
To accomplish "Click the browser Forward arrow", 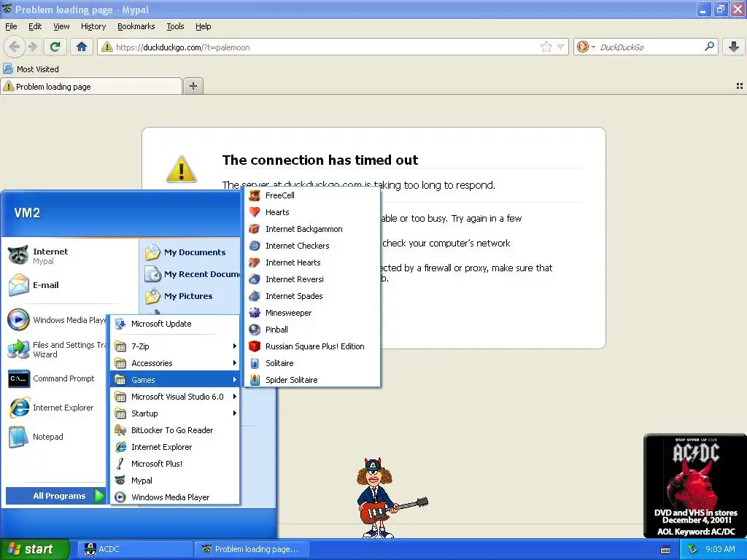I will (32, 47).
